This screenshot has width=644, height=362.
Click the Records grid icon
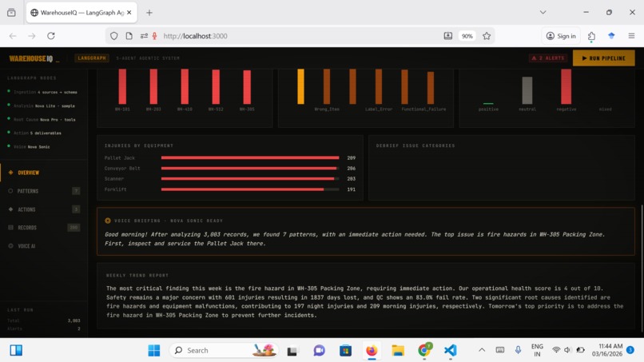tap(10, 228)
